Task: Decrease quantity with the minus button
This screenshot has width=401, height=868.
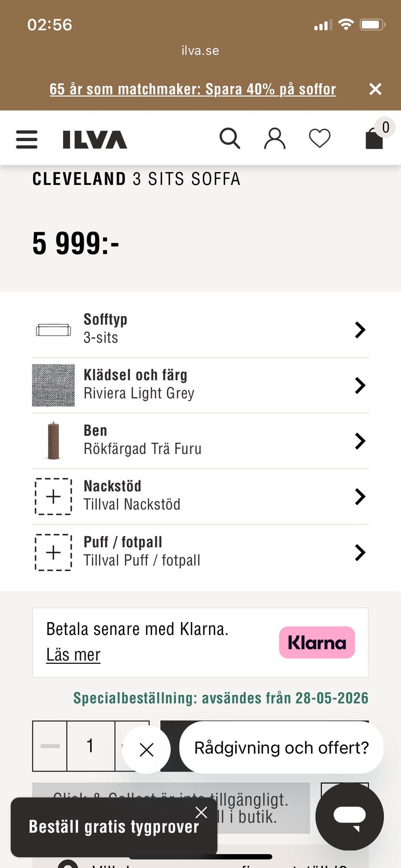Action: pyautogui.click(x=50, y=746)
